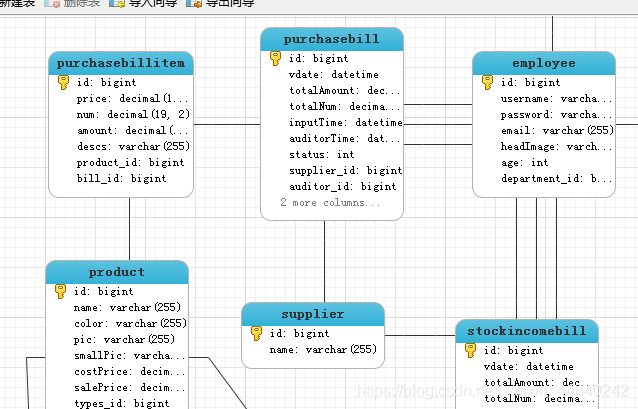
Task: Select the supplier table header
Action: 313,314
